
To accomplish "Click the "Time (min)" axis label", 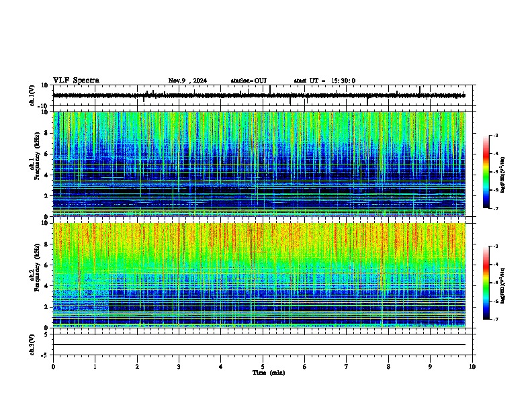I will (x=269, y=373).
